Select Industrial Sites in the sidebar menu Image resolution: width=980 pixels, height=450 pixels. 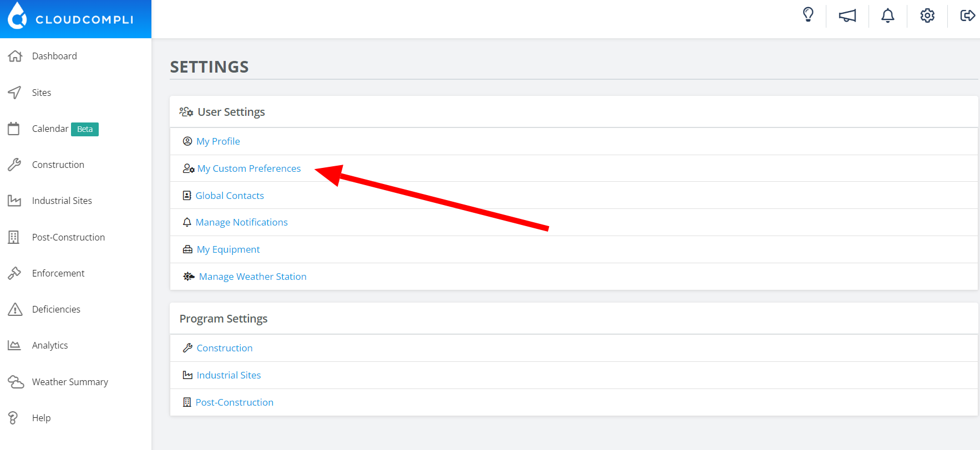pyautogui.click(x=62, y=201)
